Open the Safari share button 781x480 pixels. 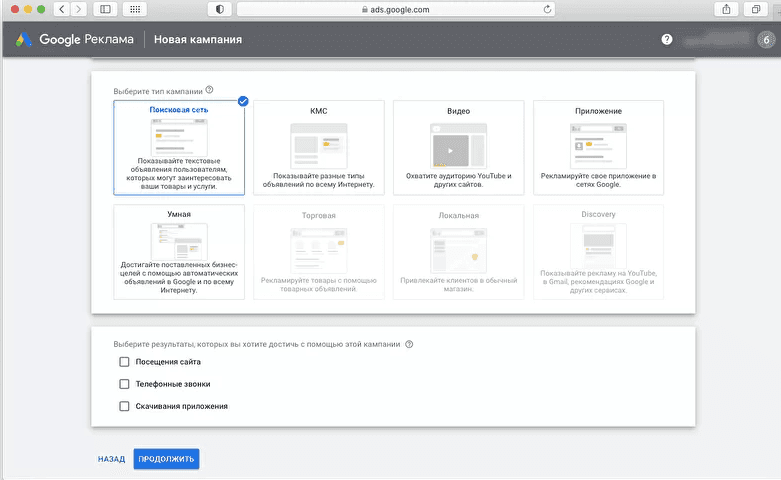click(726, 9)
